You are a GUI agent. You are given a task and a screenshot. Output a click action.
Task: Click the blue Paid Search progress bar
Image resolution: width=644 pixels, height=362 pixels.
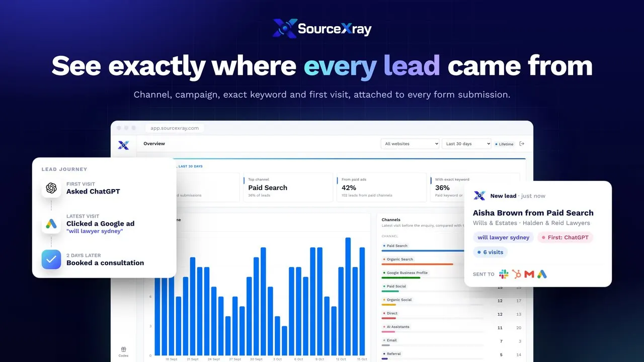coord(424,250)
